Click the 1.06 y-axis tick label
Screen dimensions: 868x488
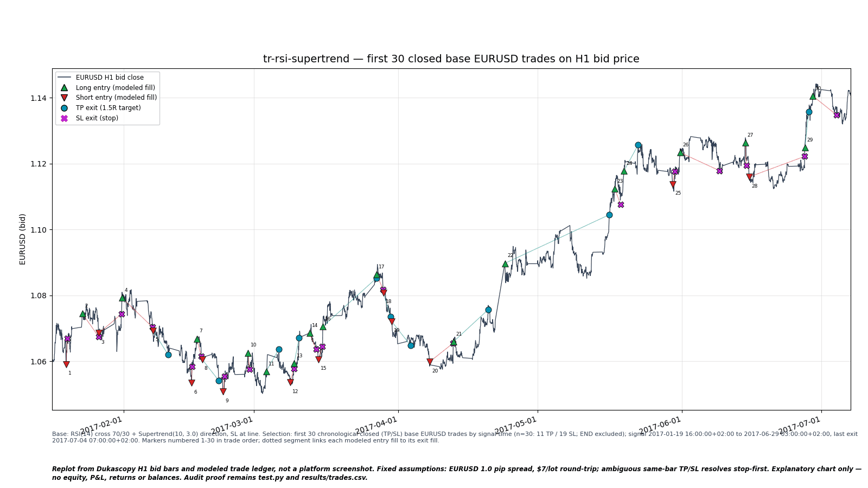tap(38, 362)
